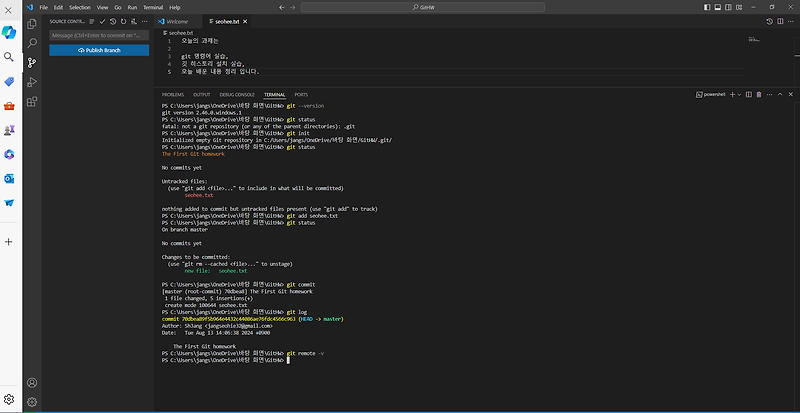Open the editor more actions ellipsis
The image size is (800, 413).
click(x=791, y=21)
